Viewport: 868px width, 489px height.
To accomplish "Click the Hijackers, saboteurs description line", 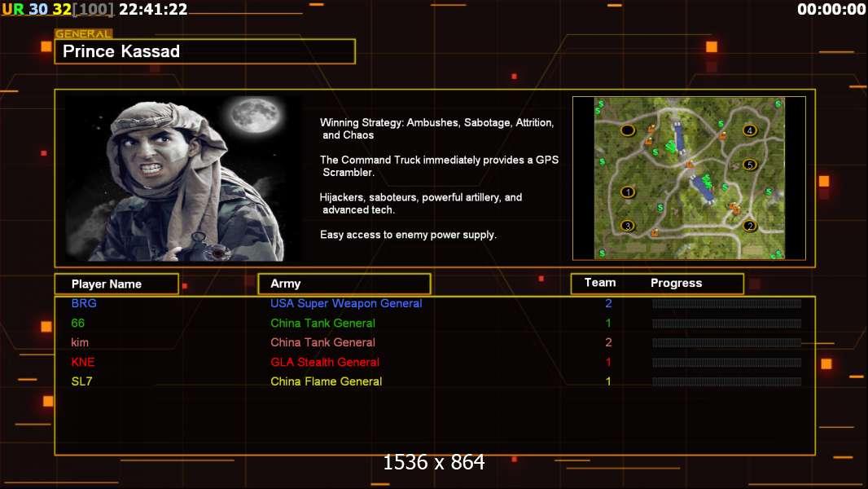I will click(421, 203).
